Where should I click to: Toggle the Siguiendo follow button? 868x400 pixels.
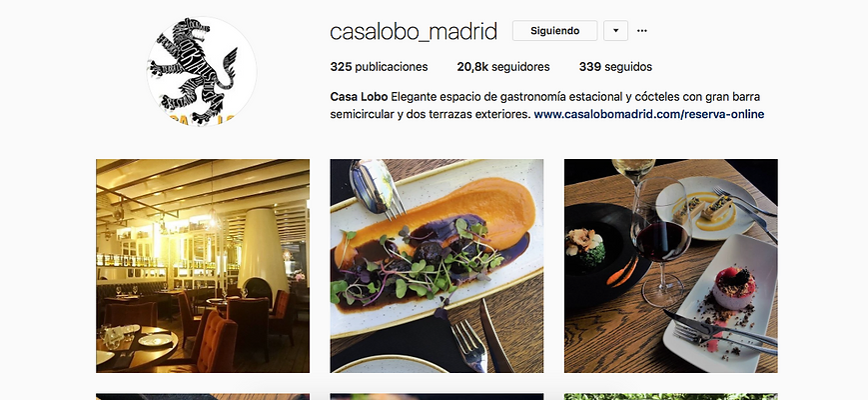click(554, 31)
